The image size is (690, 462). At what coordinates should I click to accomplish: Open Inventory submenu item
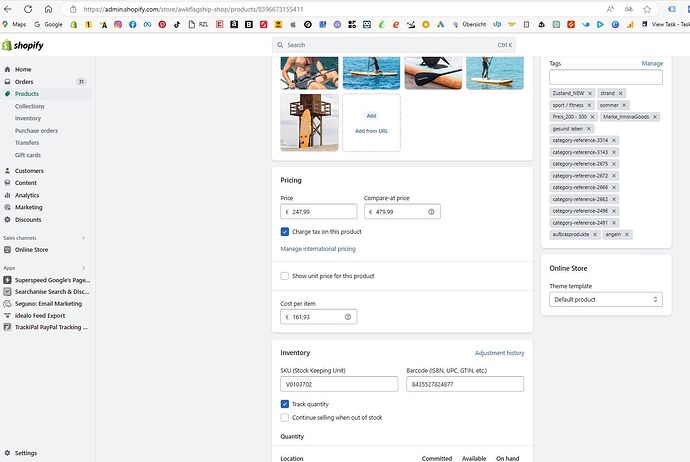click(x=28, y=118)
